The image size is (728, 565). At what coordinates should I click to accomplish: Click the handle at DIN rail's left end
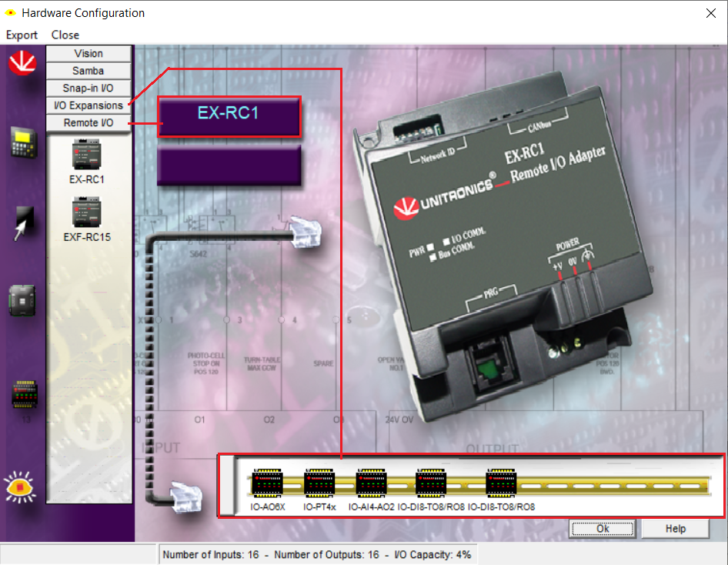click(227, 486)
